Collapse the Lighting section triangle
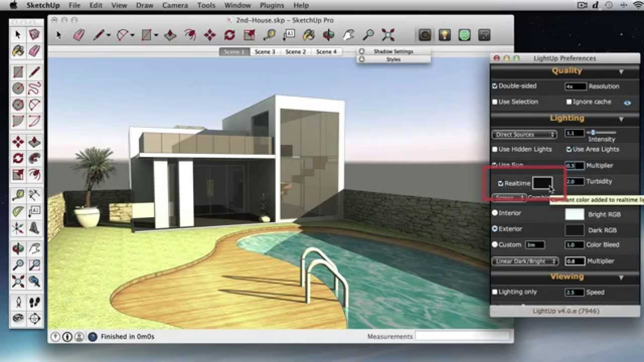The height and width of the screenshot is (362, 644). [x=621, y=119]
